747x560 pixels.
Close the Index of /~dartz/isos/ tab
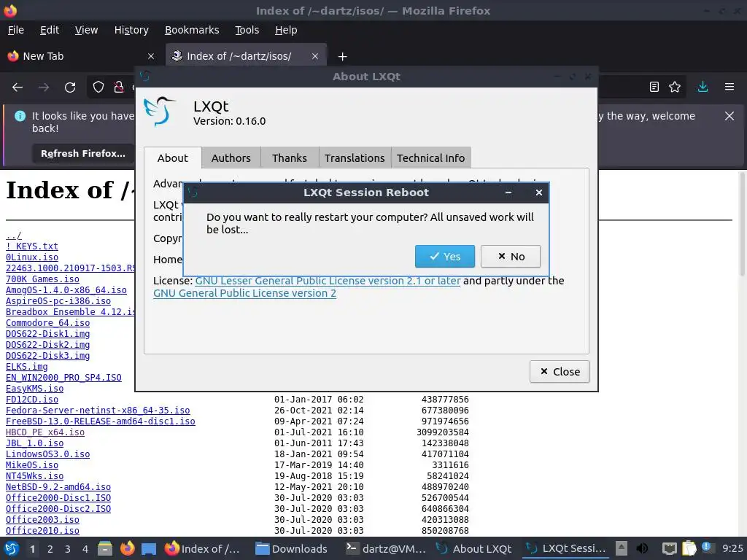coord(315,56)
